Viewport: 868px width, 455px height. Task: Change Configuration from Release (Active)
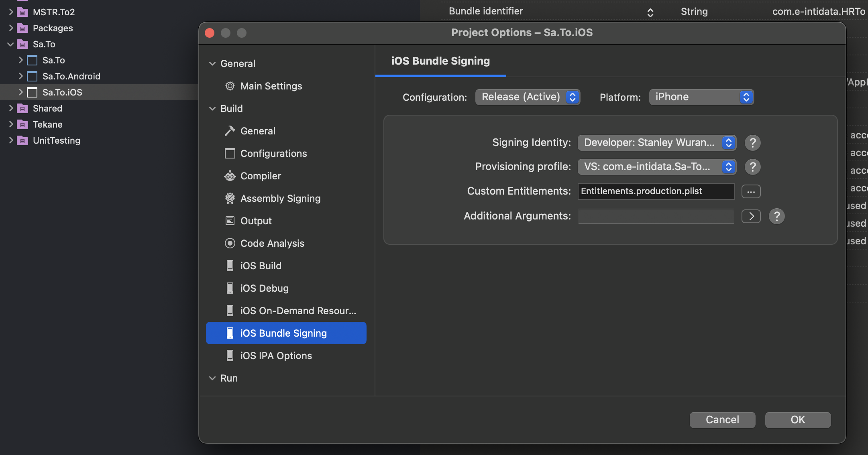[x=528, y=97]
